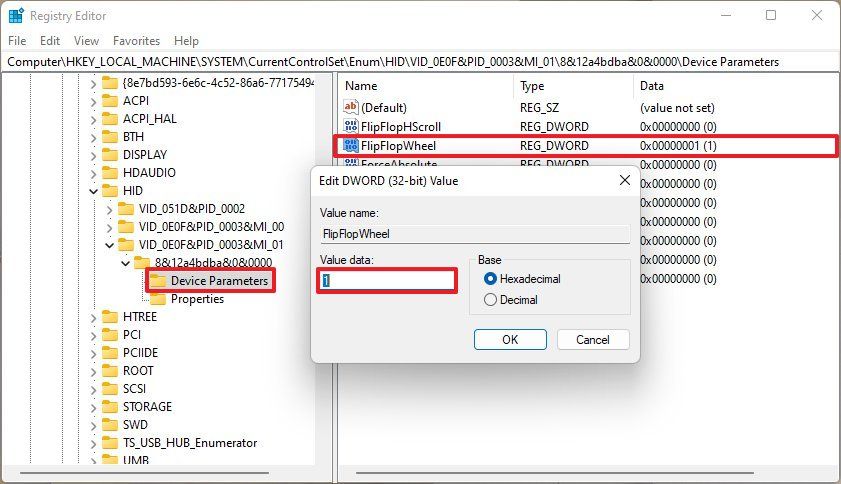Expand the VID_051D&PID_0002 node
841x484 pixels.
click(109, 209)
